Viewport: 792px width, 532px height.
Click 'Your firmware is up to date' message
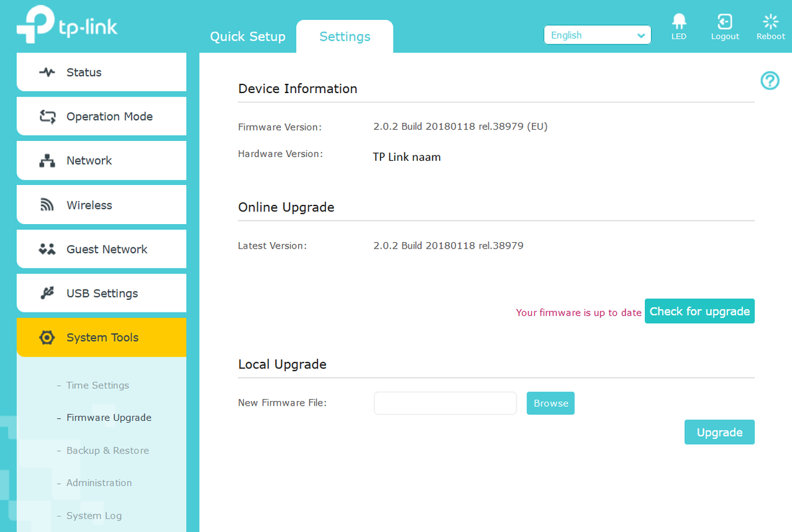pos(578,313)
